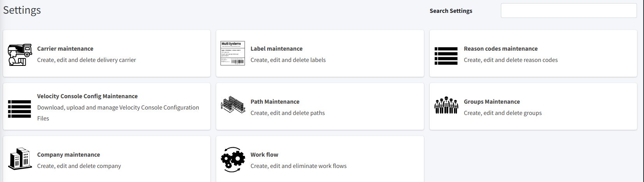
Task: Click the Velocity Console Config list icon
Action: point(19,109)
